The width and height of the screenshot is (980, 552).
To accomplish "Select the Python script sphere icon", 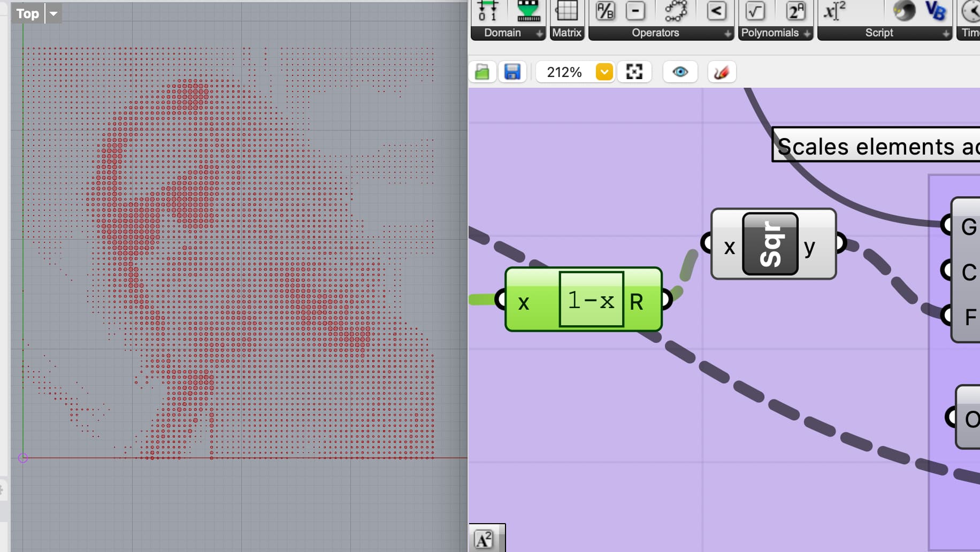I will point(904,11).
